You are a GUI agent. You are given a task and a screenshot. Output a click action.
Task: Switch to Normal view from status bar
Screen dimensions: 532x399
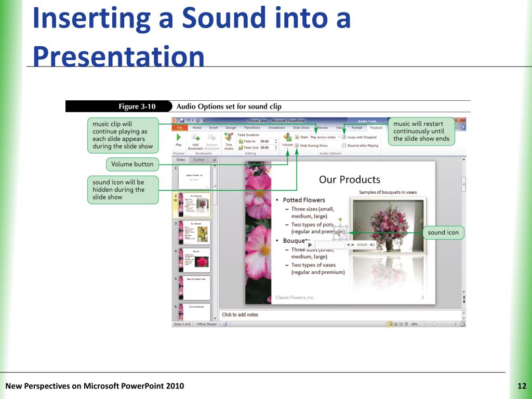point(391,324)
